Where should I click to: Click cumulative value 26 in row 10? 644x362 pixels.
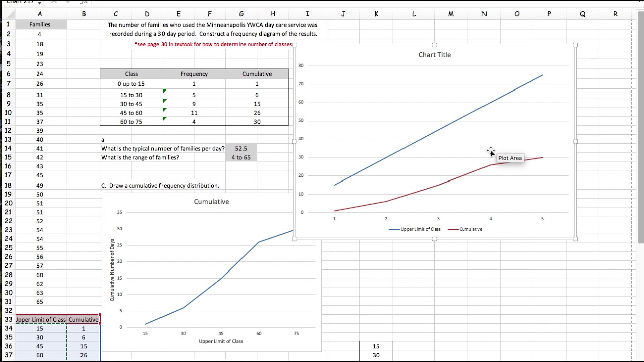pyautogui.click(x=257, y=113)
